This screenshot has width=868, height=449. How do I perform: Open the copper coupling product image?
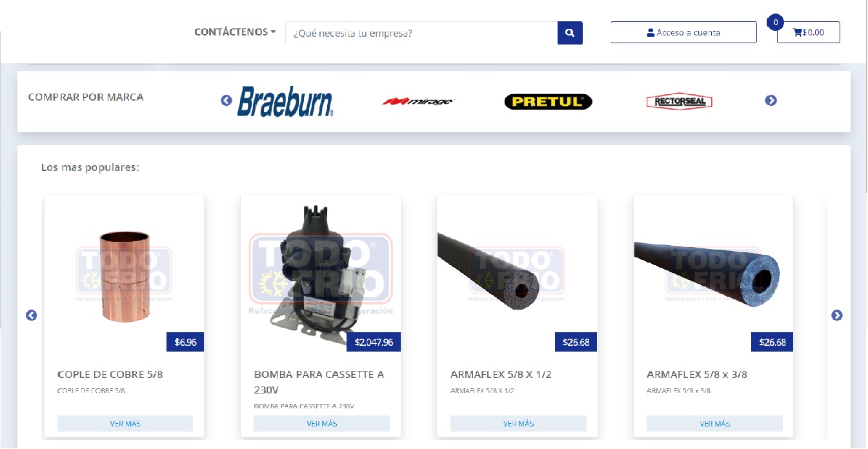pyautogui.click(x=124, y=276)
